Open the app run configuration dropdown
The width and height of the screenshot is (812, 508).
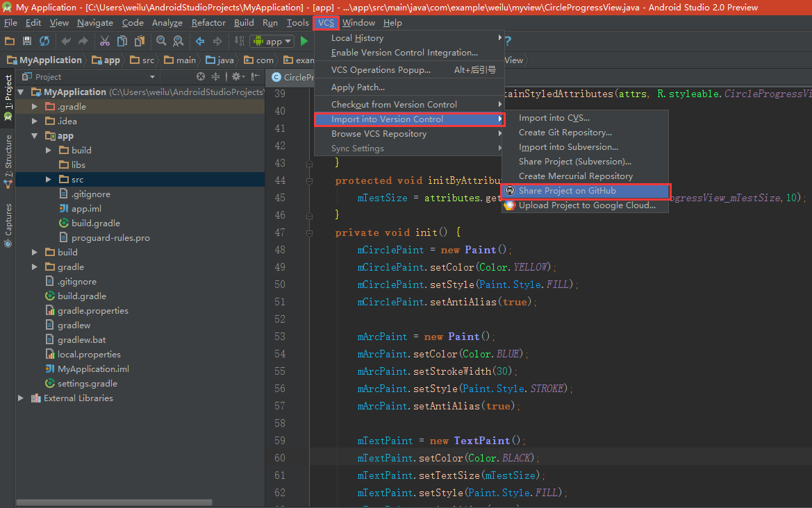tap(273, 42)
